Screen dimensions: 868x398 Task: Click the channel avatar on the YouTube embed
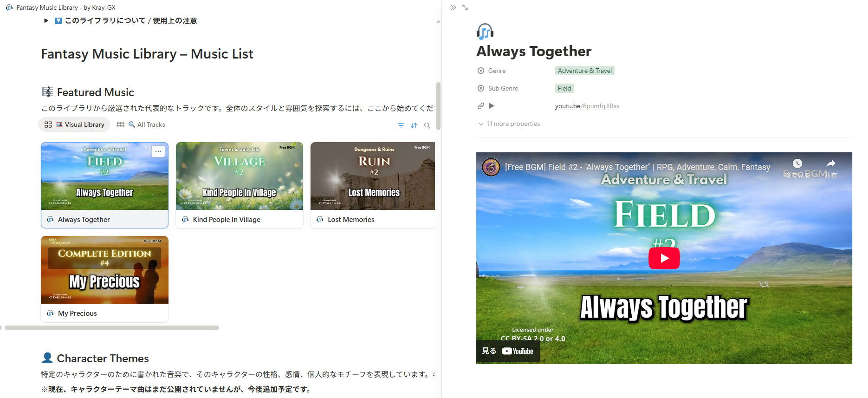[491, 167]
